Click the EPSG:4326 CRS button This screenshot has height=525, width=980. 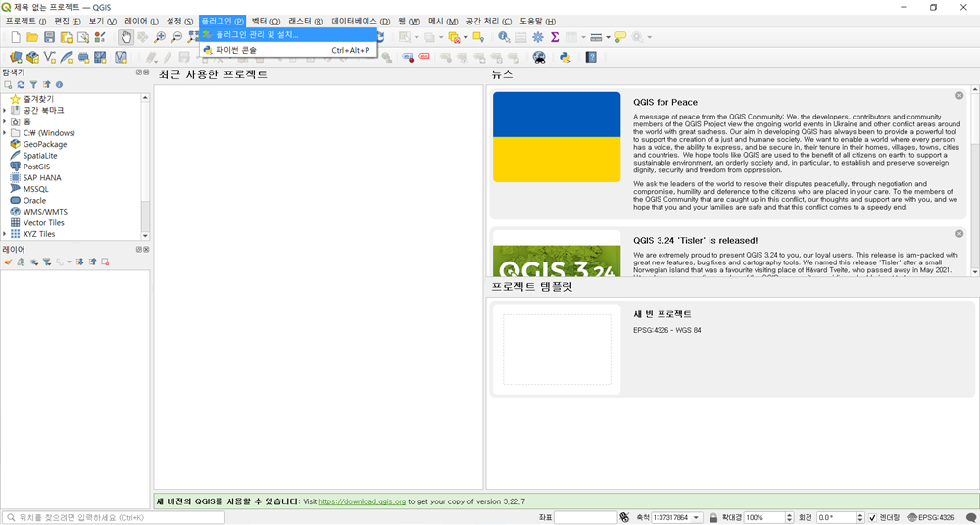point(931,517)
